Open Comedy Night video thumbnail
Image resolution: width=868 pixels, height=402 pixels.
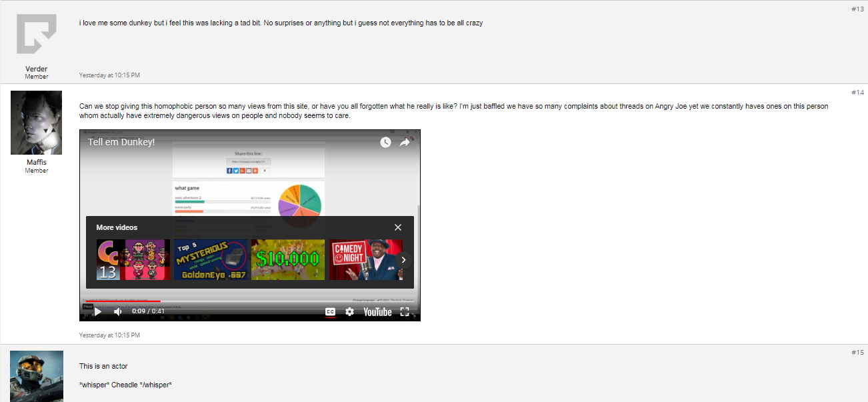pos(366,260)
